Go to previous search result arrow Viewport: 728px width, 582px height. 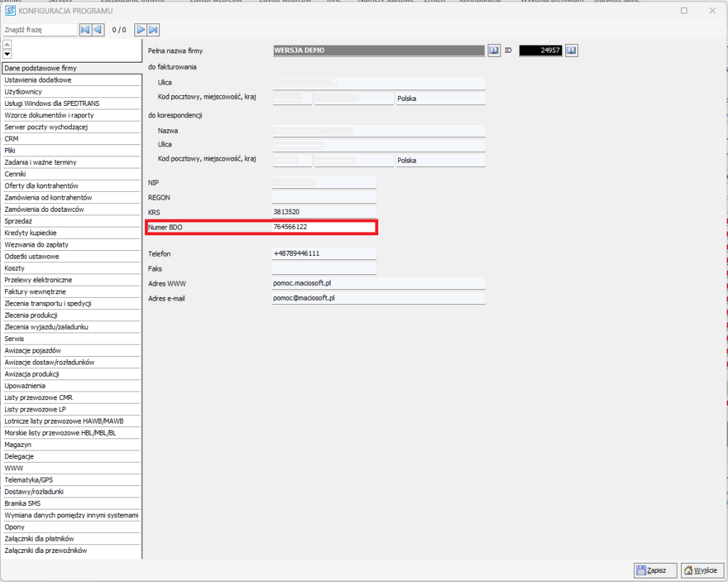(97, 30)
